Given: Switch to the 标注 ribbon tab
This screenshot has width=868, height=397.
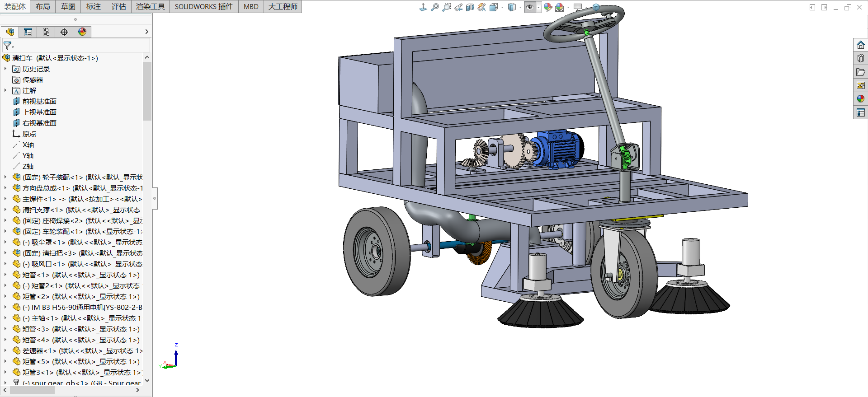Looking at the screenshot, I should pos(94,6).
